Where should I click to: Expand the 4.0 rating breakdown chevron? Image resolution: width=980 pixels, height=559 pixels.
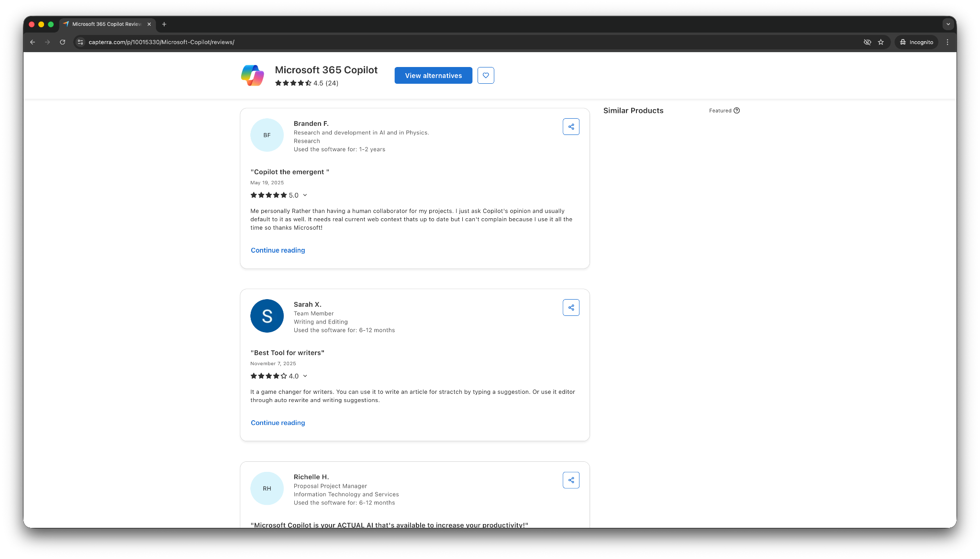point(305,376)
